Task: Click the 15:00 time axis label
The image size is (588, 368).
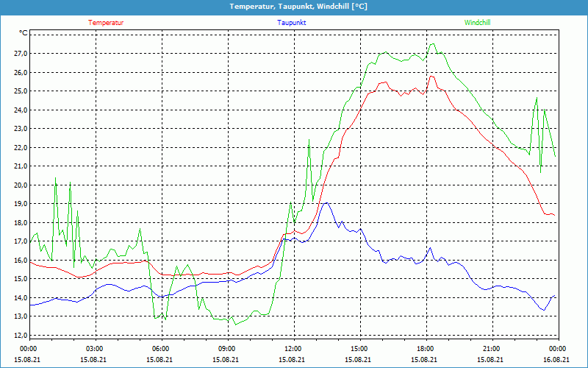Action: tap(359, 349)
